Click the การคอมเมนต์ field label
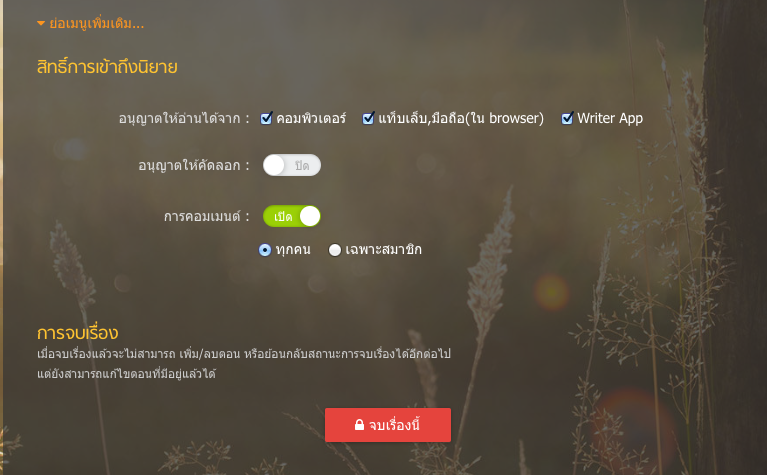Viewport: 767px width, 475px height. pos(206,216)
